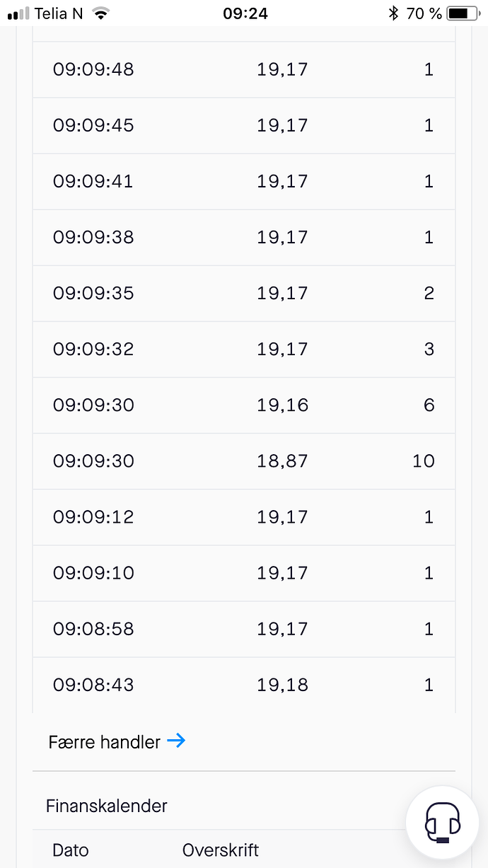The width and height of the screenshot is (488, 868).
Task: Select the trade row at 09:08:43
Action: coord(244,685)
